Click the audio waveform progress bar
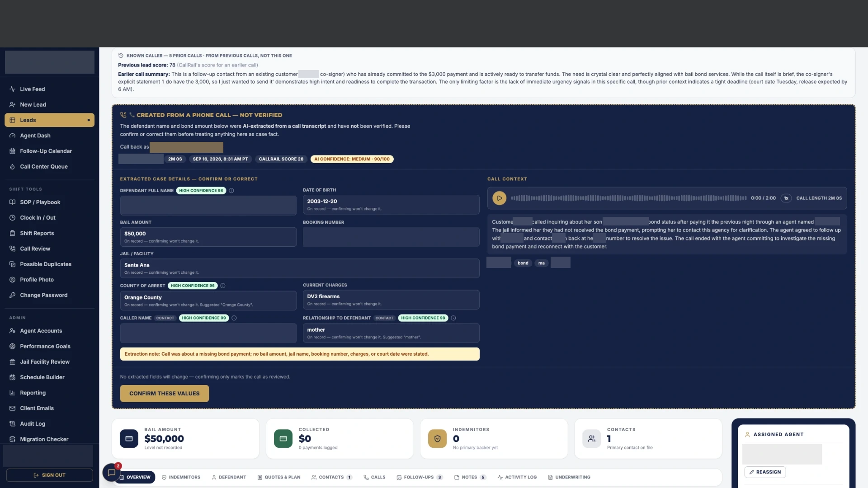 click(628, 198)
